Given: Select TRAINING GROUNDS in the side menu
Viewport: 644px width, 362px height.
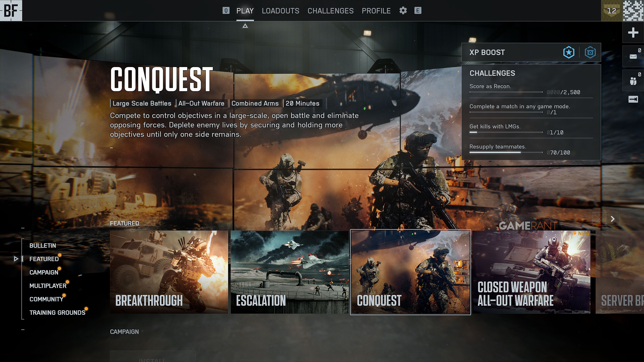Looking at the screenshot, I should pyautogui.click(x=57, y=313).
